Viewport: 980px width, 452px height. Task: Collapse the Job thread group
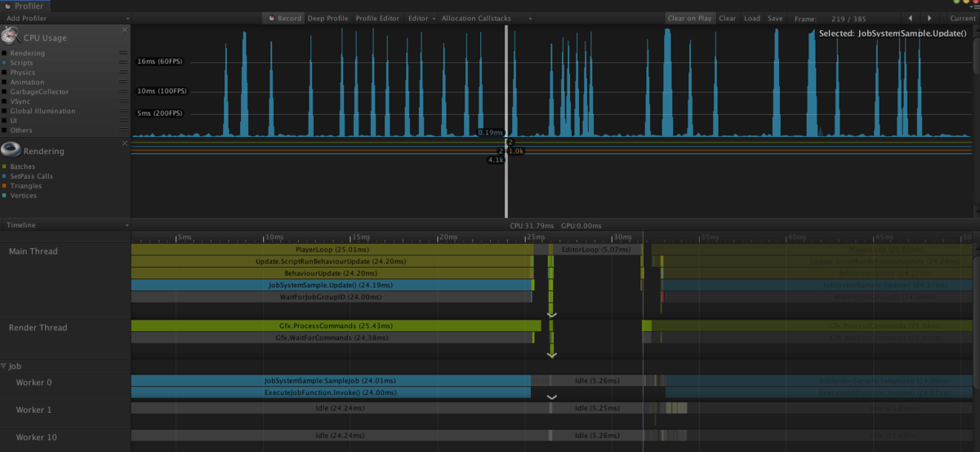pyautogui.click(x=4, y=366)
